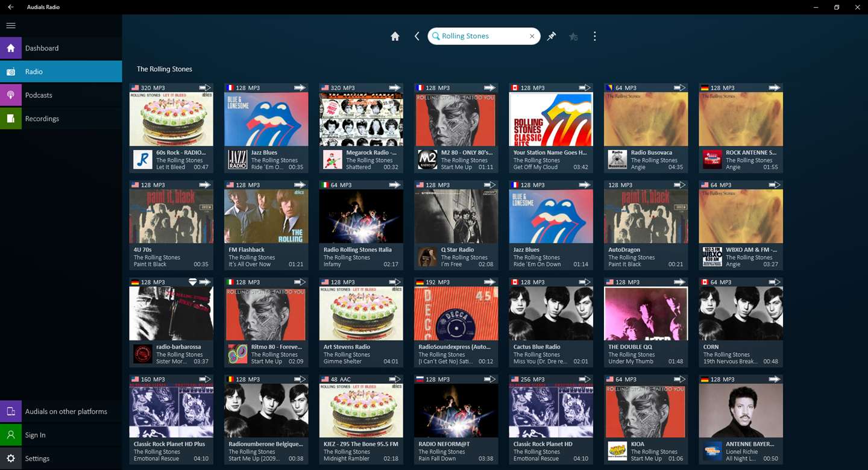Click the radio-barbarossa round logo
Viewport: 868px width, 470px height.
pyautogui.click(x=143, y=354)
